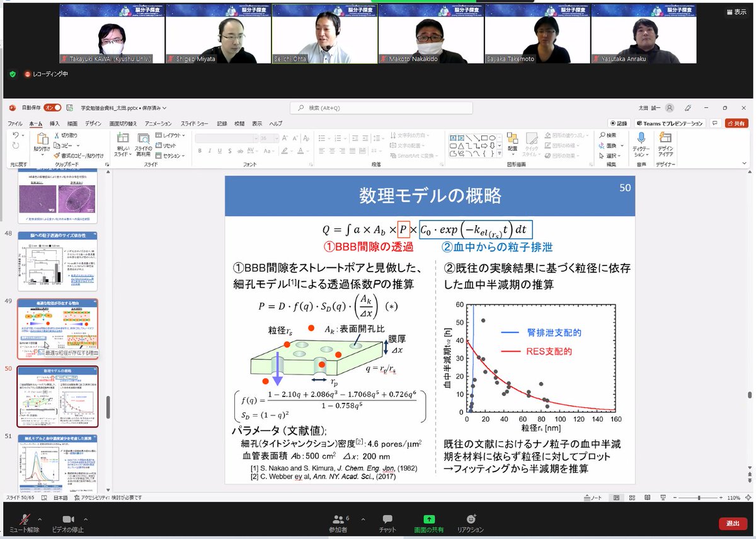Screen dimensions: 756x539
Task: Toggle Italic formatting button
Action: click(x=211, y=151)
